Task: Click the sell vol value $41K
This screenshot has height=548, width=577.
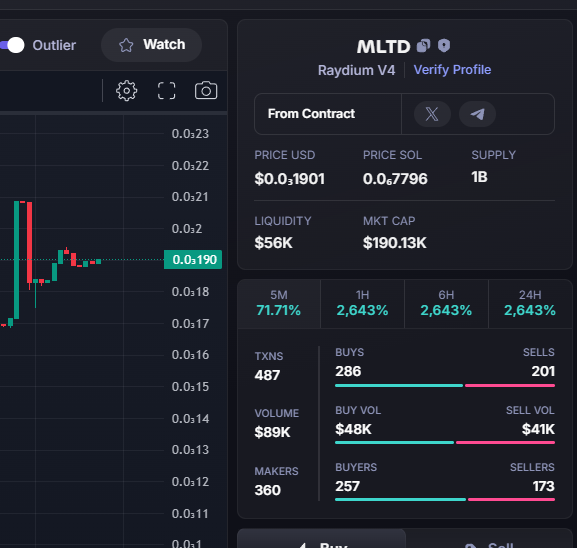Action: pos(538,429)
